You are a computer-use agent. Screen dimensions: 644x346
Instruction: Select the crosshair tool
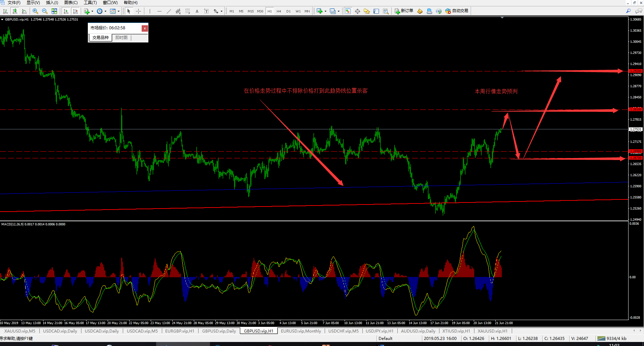138,11
